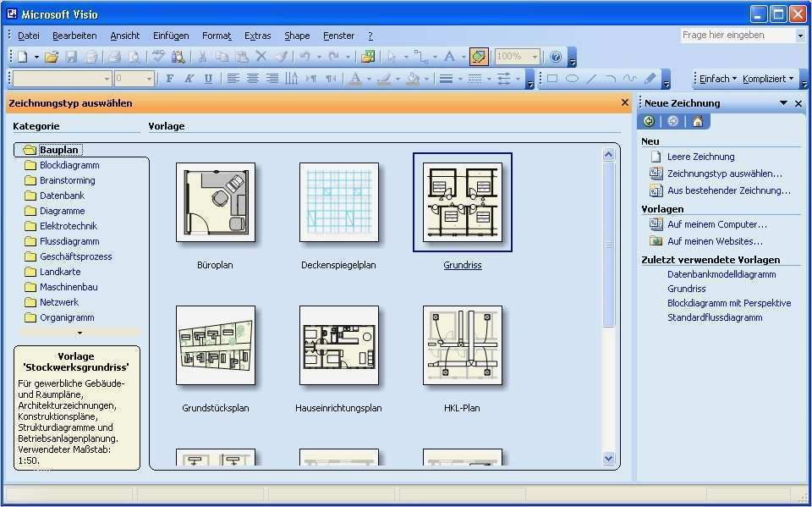Click the Delete X icon
The image size is (812, 507).
pos(261,56)
